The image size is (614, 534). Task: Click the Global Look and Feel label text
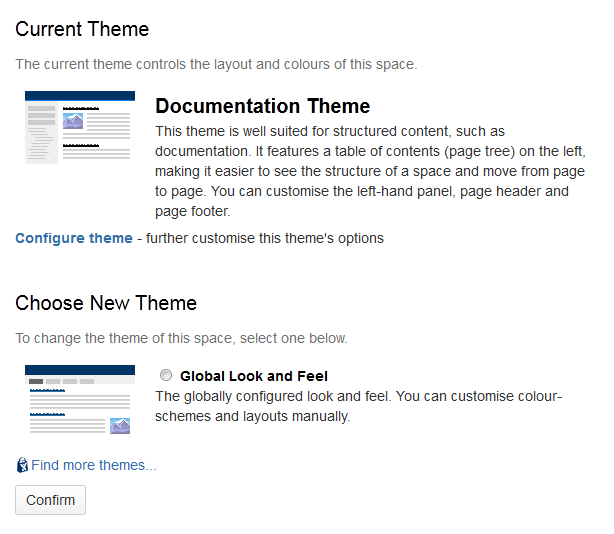[254, 376]
